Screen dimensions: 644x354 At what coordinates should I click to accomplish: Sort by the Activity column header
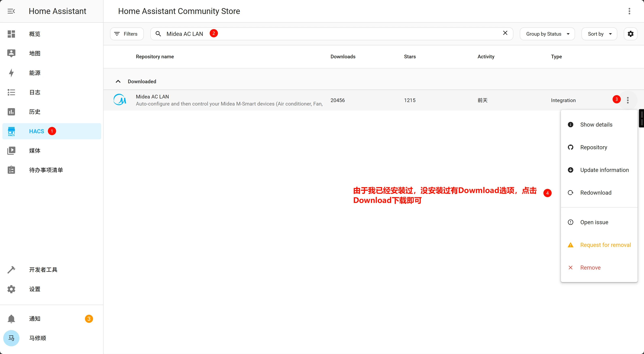pyautogui.click(x=486, y=57)
